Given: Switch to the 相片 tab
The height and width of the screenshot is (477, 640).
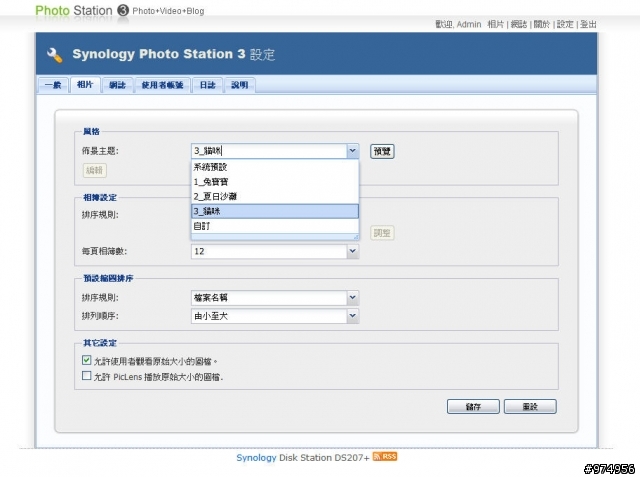Looking at the screenshot, I should pyautogui.click(x=85, y=84).
